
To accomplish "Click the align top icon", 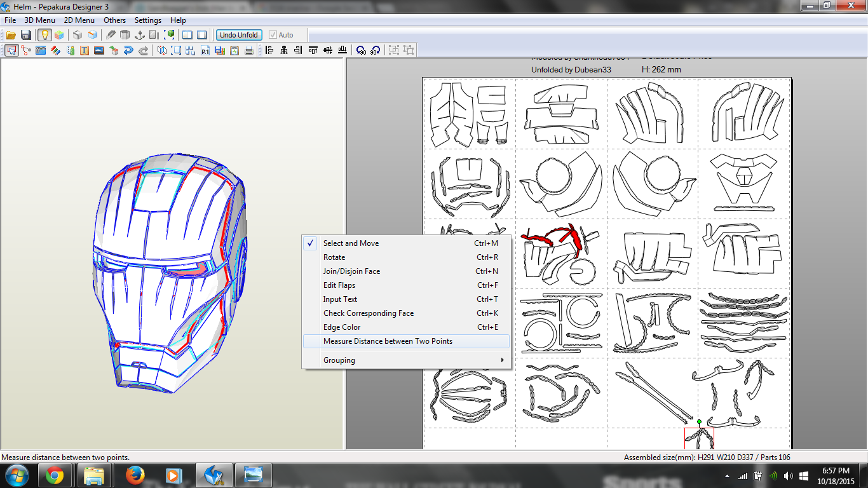I will tap(313, 50).
